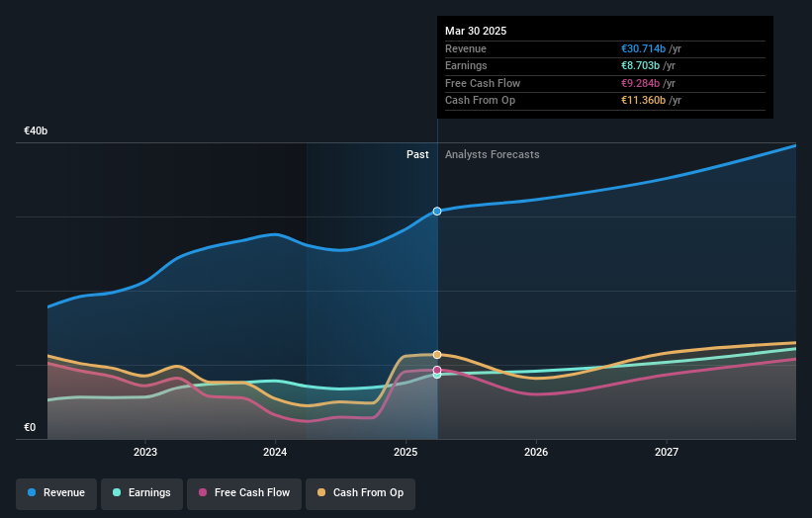The width and height of the screenshot is (812, 518).
Task: Toggle the Free Cash Flow legend button
Action: pos(244,493)
